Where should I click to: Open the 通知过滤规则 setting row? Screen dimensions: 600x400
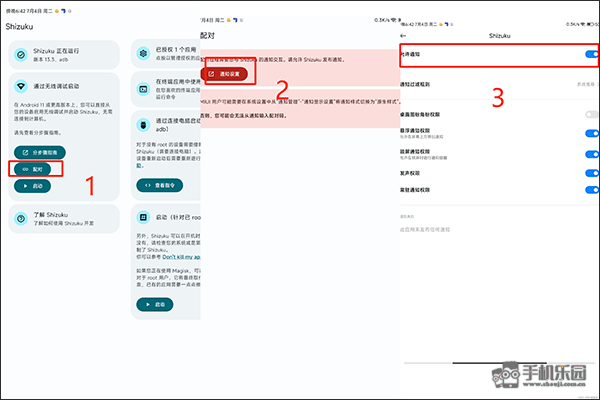click(499, 84)
